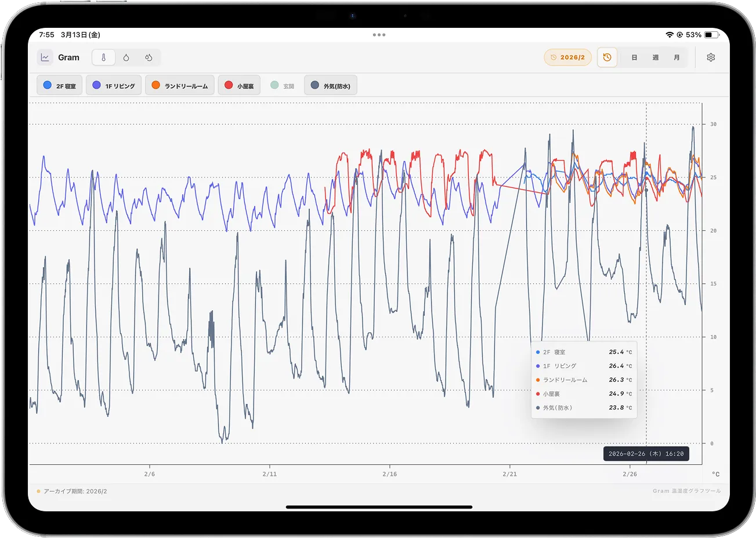
Task: Select the double droplet icon
Action: click(149, 57)
